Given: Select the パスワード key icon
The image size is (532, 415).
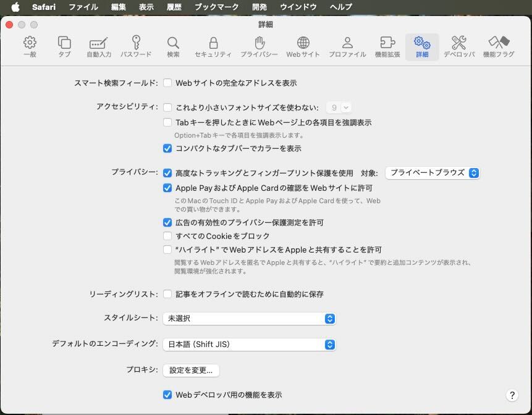Looking at the screenshot, I should tap(136, 46).
